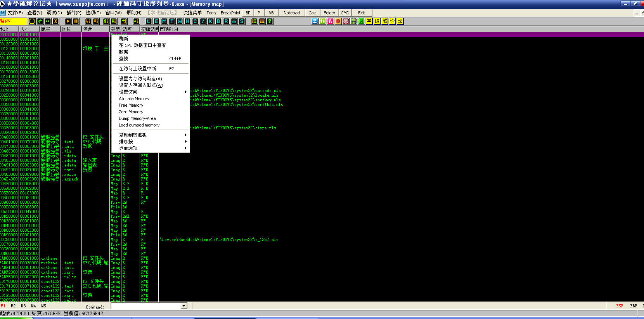Viewport: 644px width, 319px height.
Task: Click the ESP button in status bar
Action: (620, 306)
